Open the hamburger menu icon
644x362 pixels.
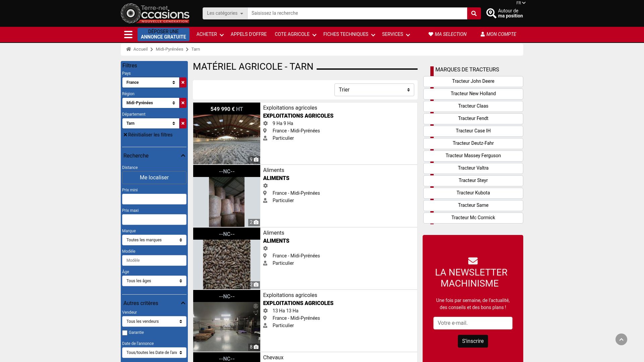point(128,35)
